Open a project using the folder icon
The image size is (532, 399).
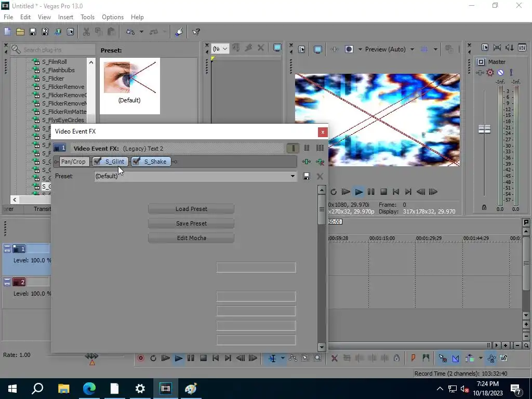[x=20, y=32]
